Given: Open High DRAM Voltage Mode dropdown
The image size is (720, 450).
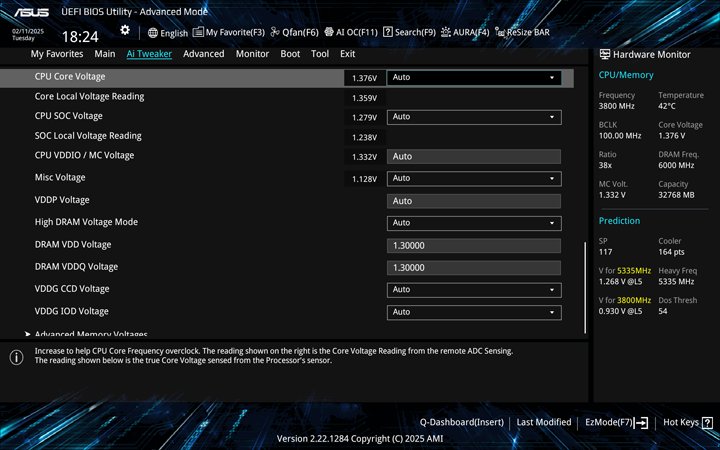Looking at the screenshot, I should pos(473,223).
